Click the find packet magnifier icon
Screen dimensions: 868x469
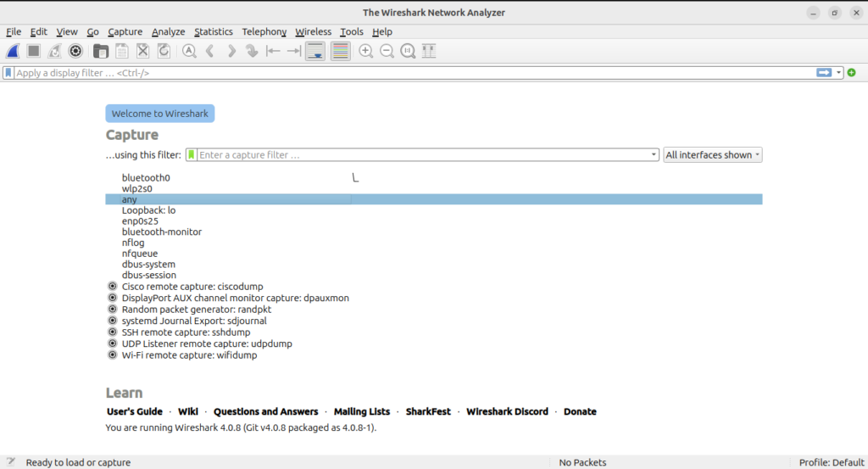click(x=189, y=51)
